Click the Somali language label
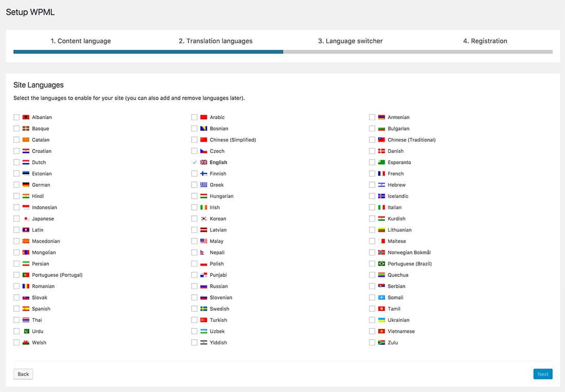The height and width of the screenshot is (392, 565). 395,297
